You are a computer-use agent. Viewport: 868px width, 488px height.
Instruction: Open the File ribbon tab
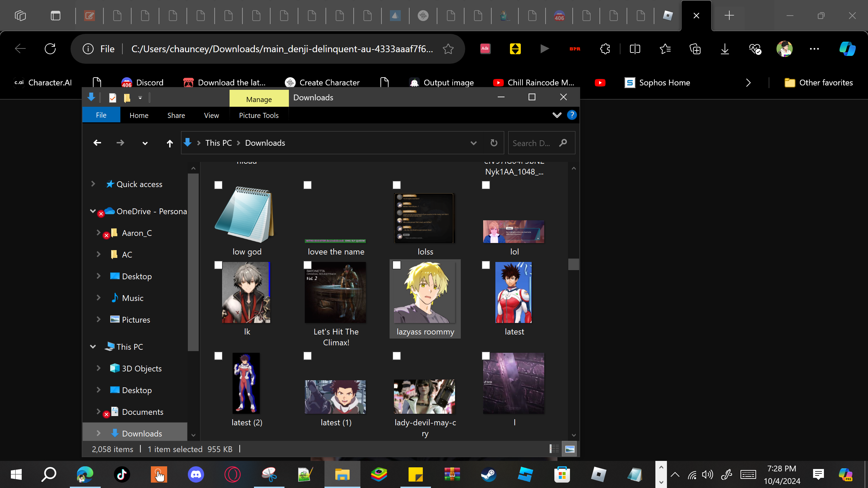[101, 115]
